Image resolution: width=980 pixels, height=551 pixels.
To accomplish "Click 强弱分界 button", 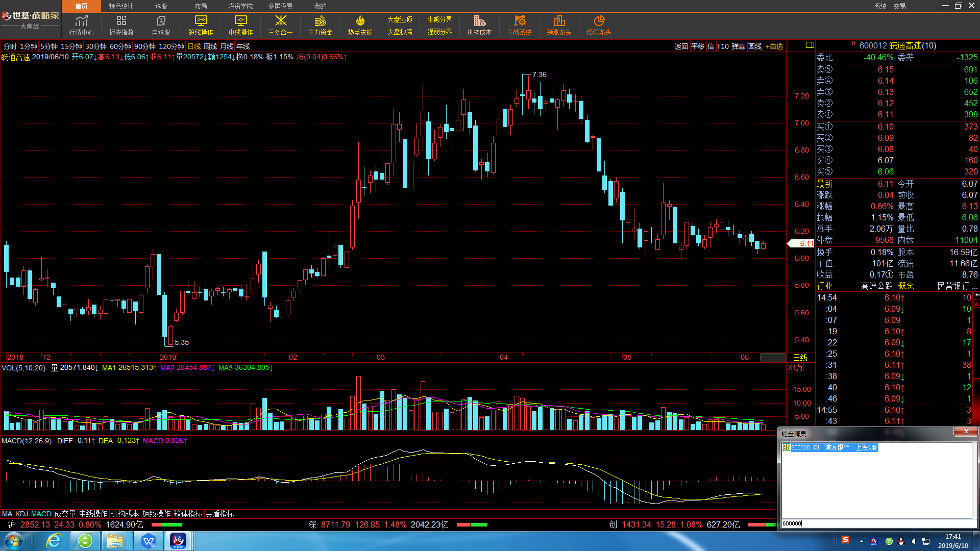I will [x=439, y=32].
